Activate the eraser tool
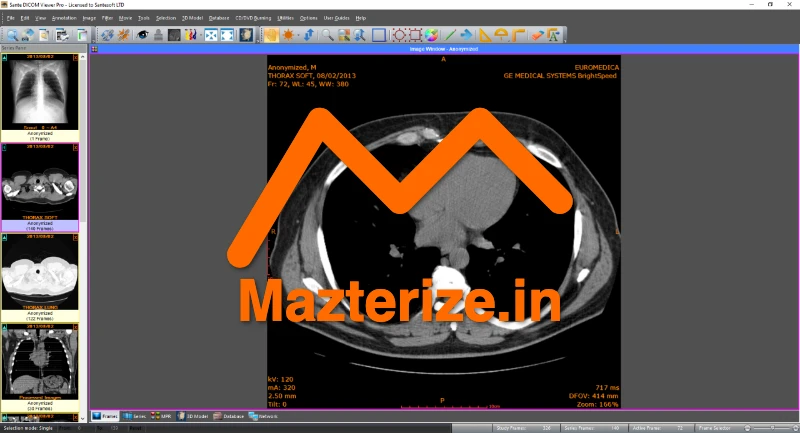Viewport: 800px width, 433px height. (537, 35)
